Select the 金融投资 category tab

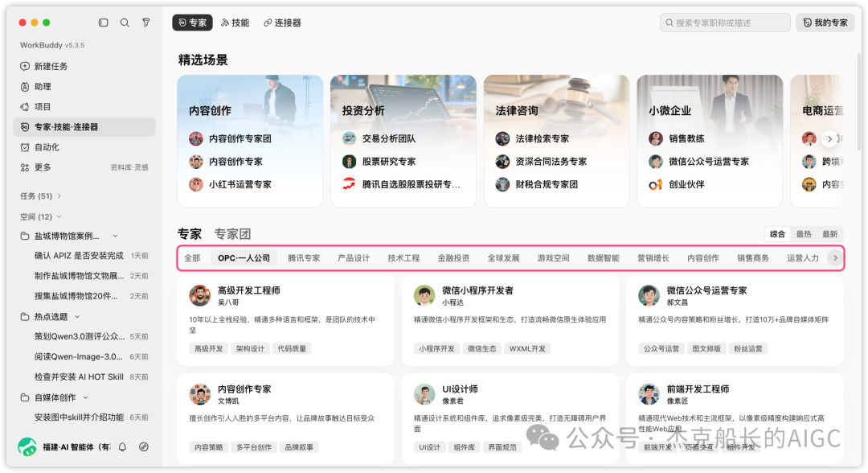point(453,258)
